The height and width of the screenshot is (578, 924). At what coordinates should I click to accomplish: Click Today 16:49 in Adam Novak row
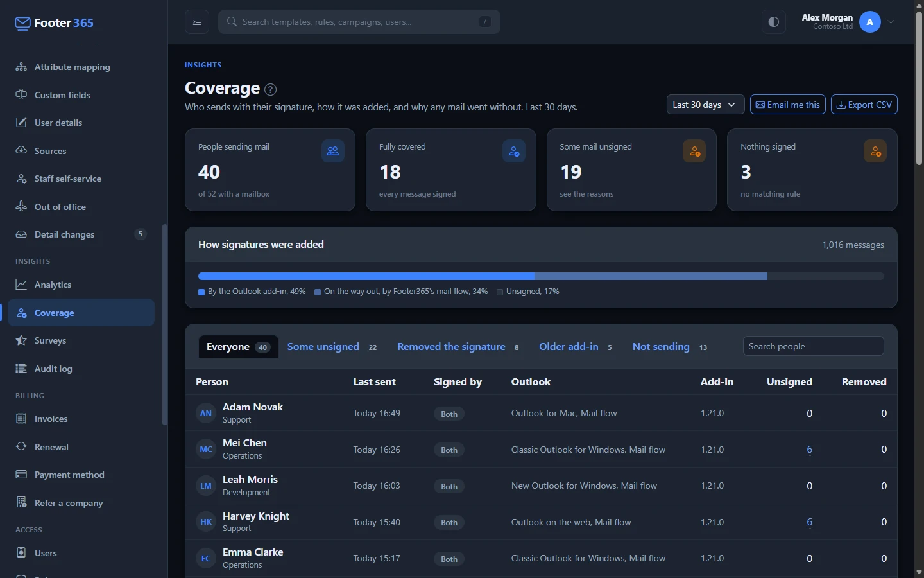coord(377,413)
